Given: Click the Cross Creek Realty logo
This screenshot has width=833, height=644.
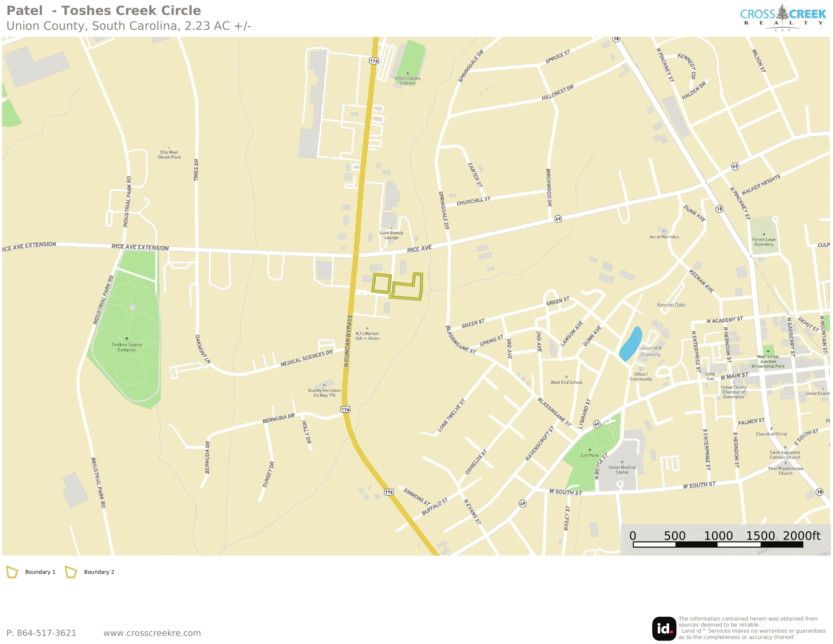Looking at the screenshot, I should click(783, 17).
